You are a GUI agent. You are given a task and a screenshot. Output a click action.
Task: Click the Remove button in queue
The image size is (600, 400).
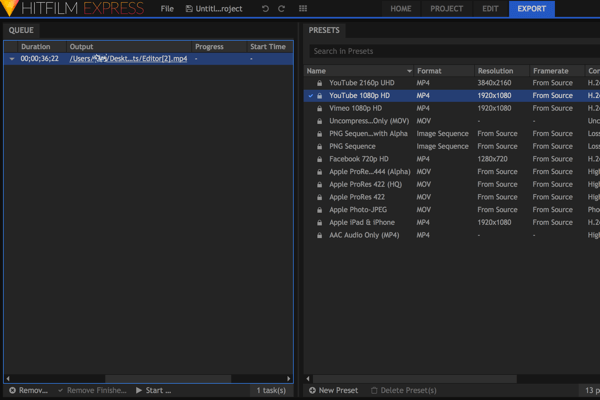click(x=29, y=390)
